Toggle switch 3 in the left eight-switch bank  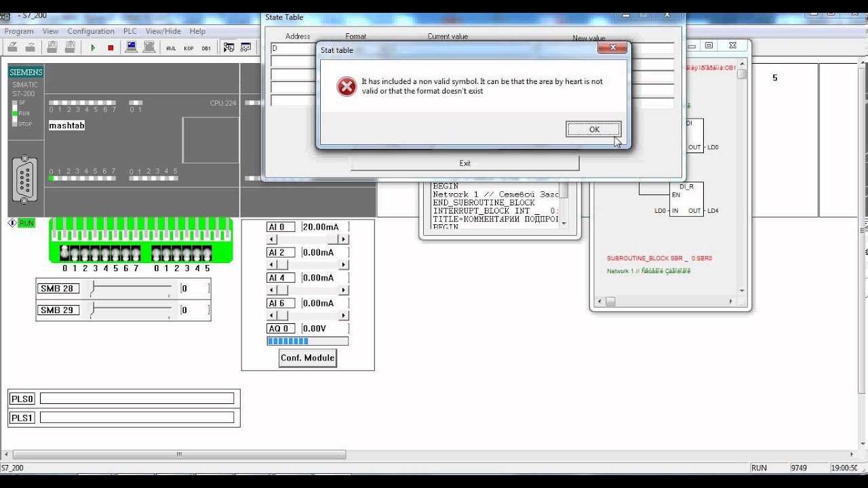[x=95, y=253]
